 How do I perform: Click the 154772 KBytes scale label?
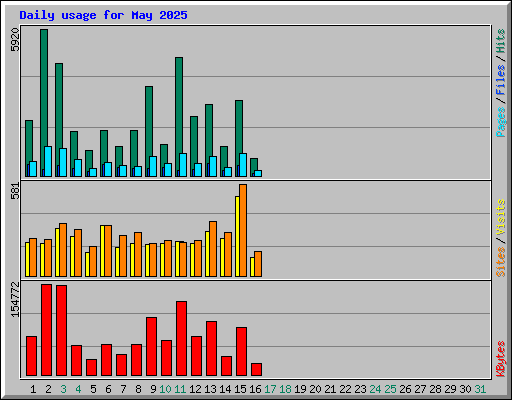(x=15, y=299)
